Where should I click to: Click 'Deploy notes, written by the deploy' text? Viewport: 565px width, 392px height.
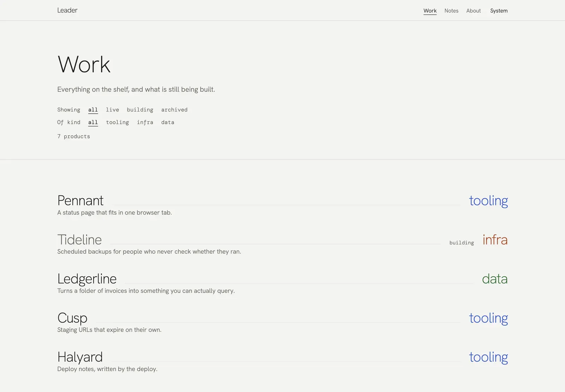coord(107,369)
